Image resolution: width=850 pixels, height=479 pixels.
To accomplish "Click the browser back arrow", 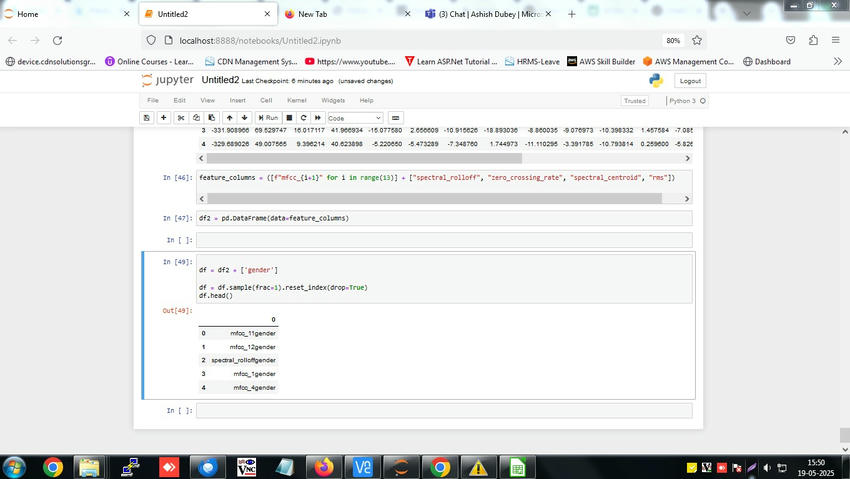I will pos(12,40).
